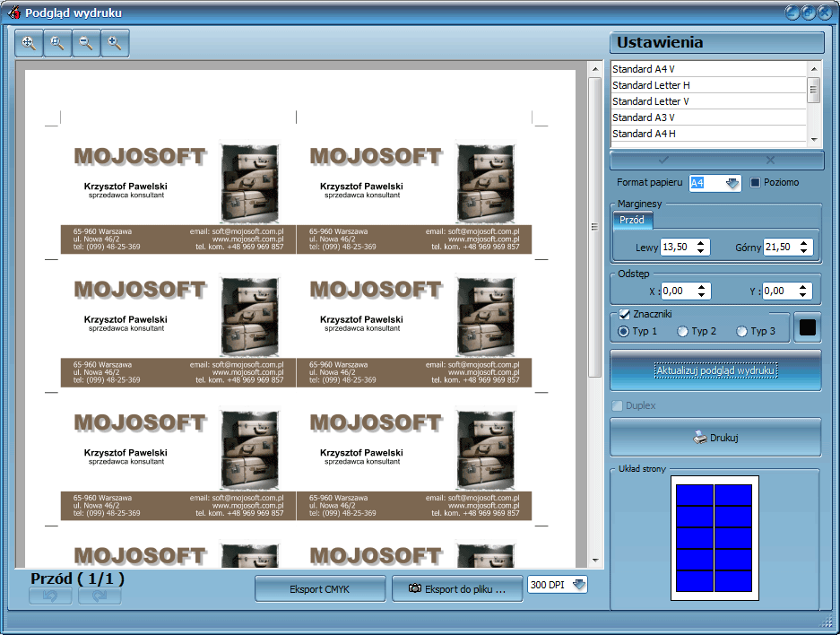Click the Eksport do pliku button

coord(457,589)
